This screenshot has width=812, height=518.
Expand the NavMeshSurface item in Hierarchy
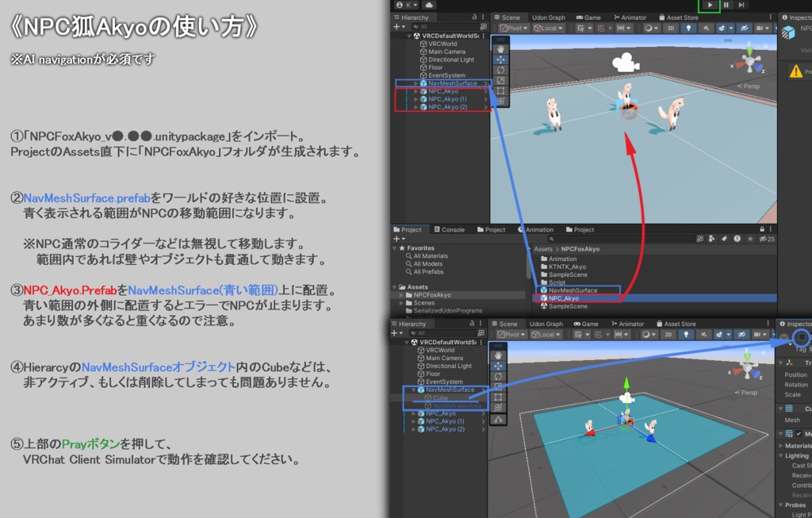click(416, 83)
